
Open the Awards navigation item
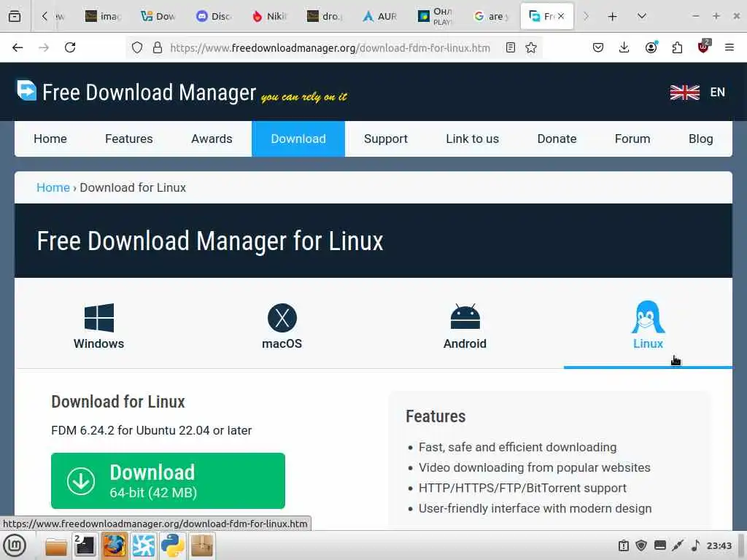[212, 139]
